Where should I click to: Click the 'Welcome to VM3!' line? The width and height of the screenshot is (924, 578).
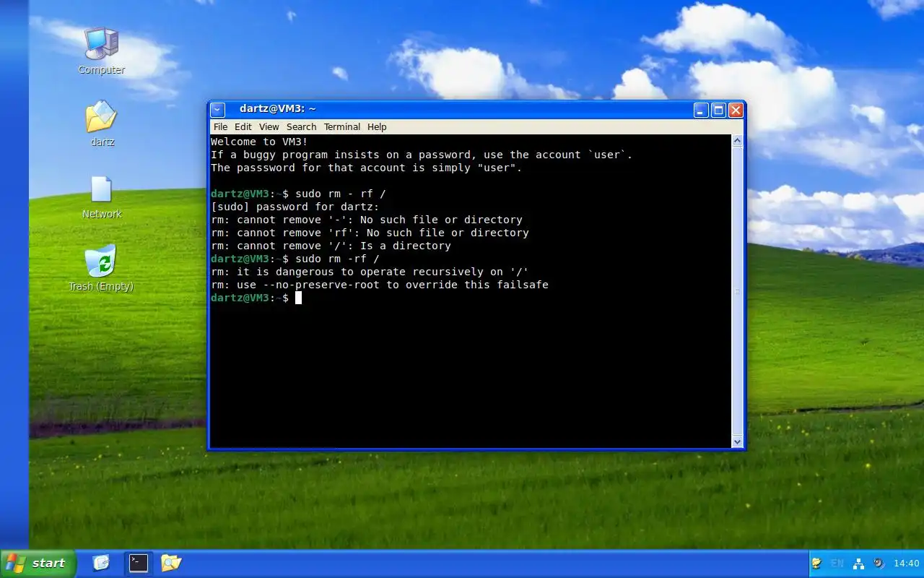[x=259, y=142]
